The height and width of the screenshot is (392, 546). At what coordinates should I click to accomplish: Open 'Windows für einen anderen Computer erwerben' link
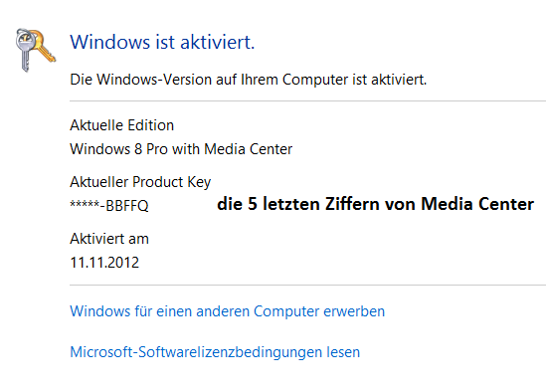228,311
